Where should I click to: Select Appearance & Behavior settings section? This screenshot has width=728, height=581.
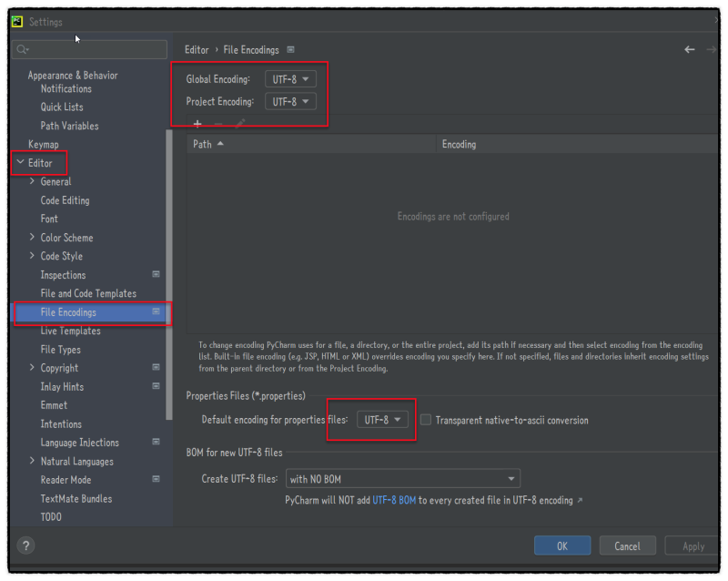coord(73,76)
